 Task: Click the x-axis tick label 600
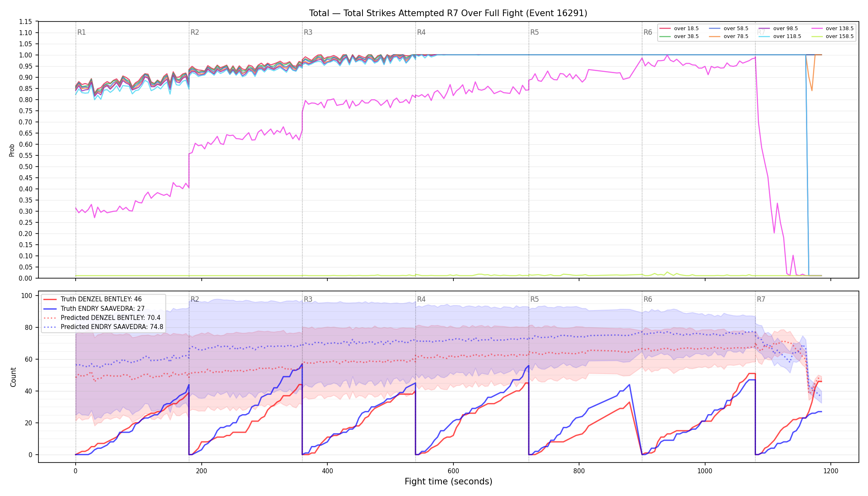coord(453,471)
